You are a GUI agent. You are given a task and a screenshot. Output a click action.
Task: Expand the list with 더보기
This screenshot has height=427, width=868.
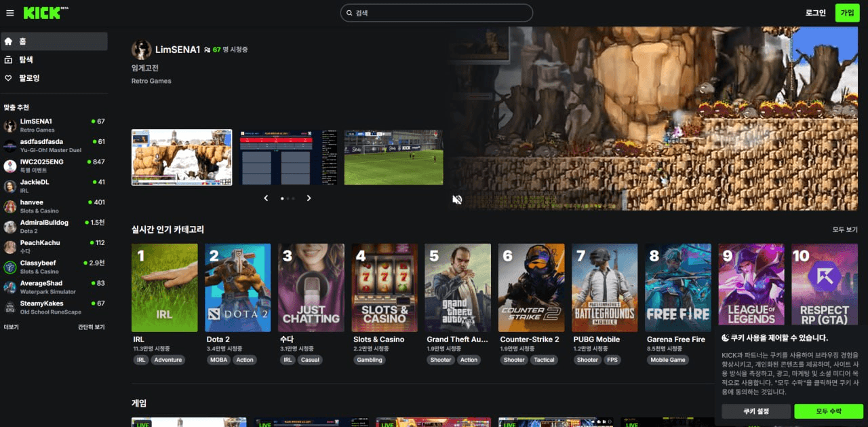(x=11, y=327)
